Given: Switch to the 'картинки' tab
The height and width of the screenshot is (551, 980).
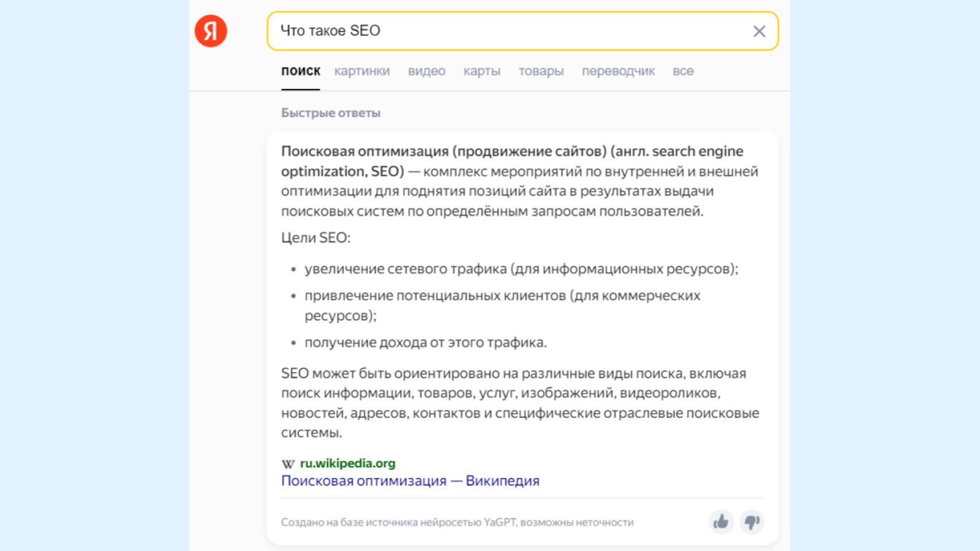Looking at the screenshot, I should click(x=362, y=71).
